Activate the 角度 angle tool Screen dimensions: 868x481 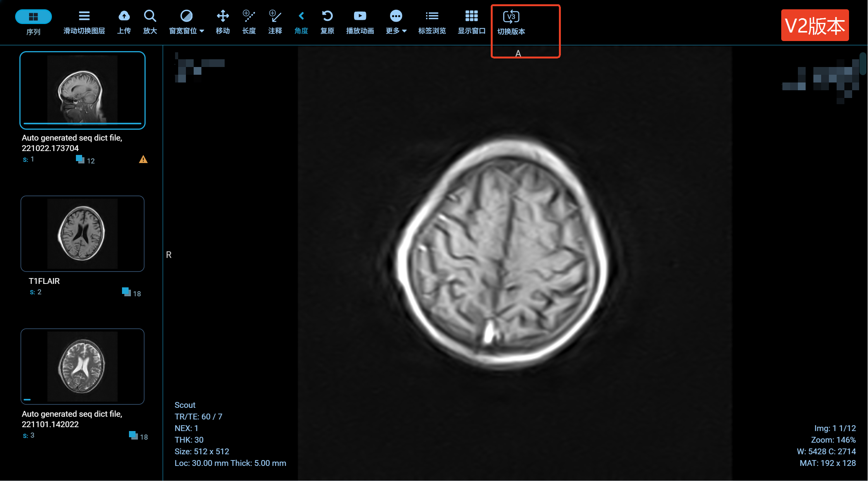point(301,16)
